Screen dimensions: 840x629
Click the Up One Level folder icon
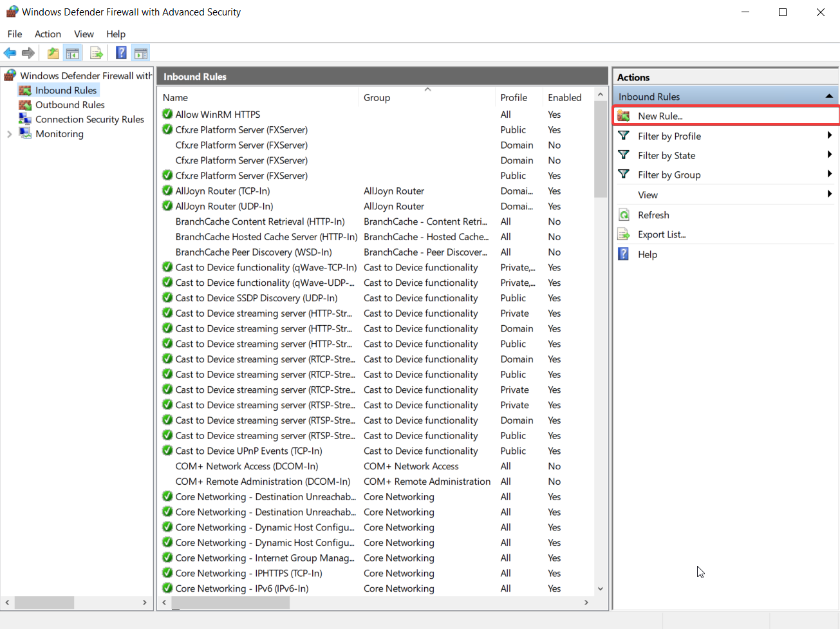pos(53,53)
